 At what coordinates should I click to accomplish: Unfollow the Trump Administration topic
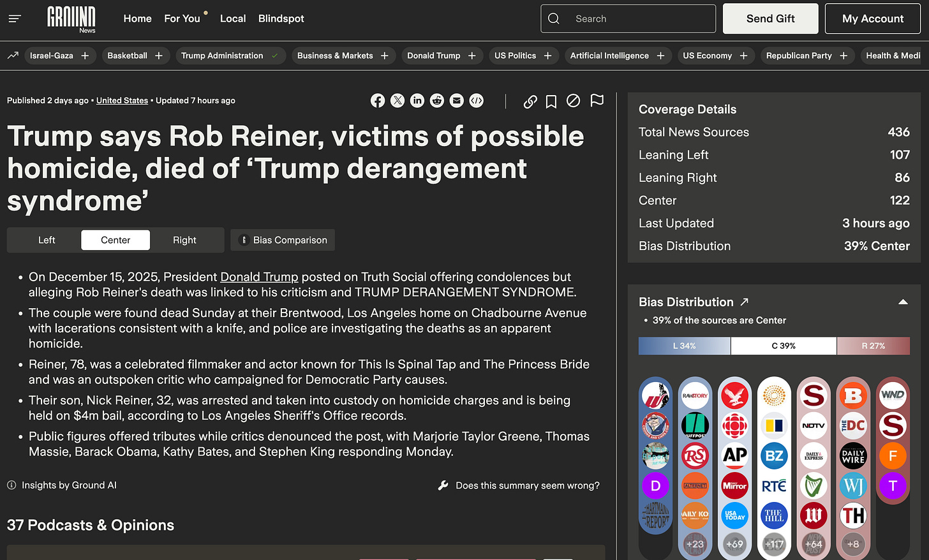275,55
